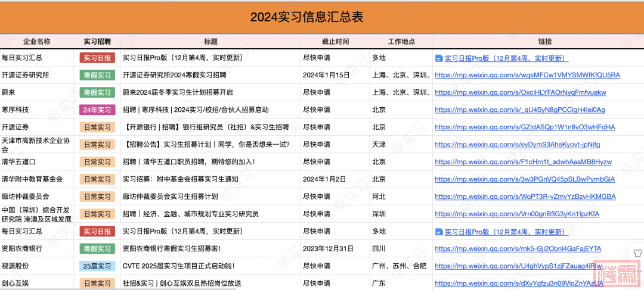
Task: Select the location 河北
Action: (x=379, y=197)
